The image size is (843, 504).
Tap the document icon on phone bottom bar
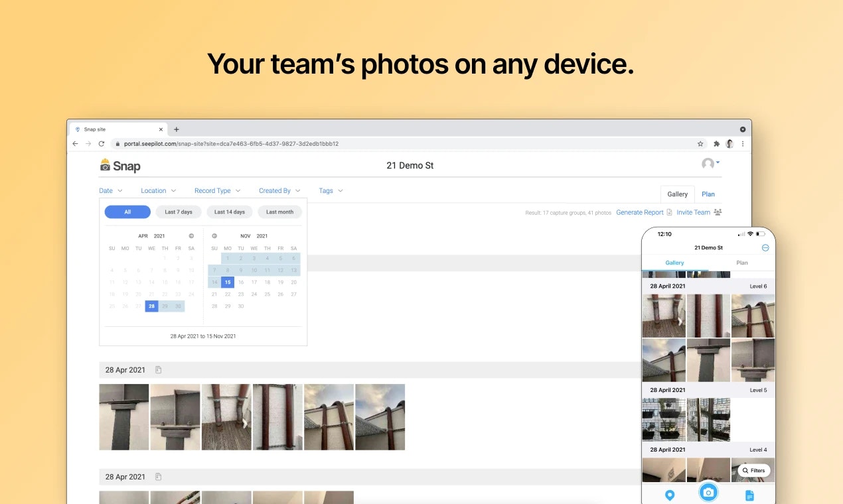749,495
